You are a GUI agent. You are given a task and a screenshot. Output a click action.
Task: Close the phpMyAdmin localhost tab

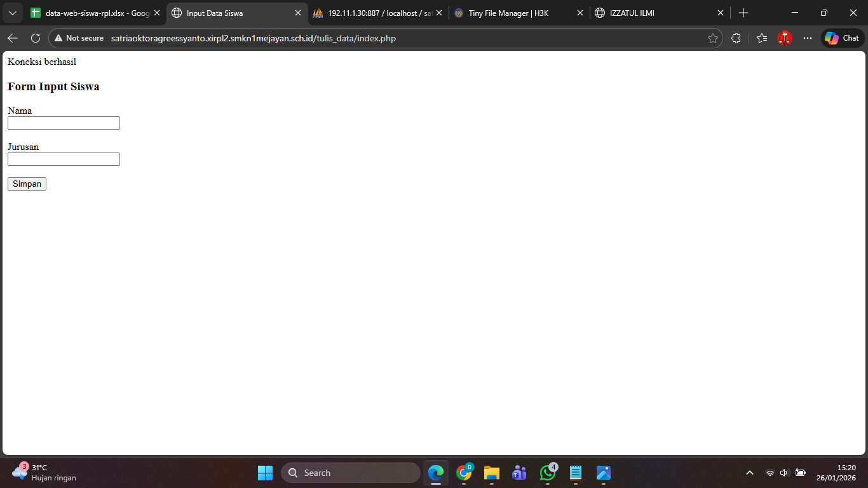coord(439,13)
